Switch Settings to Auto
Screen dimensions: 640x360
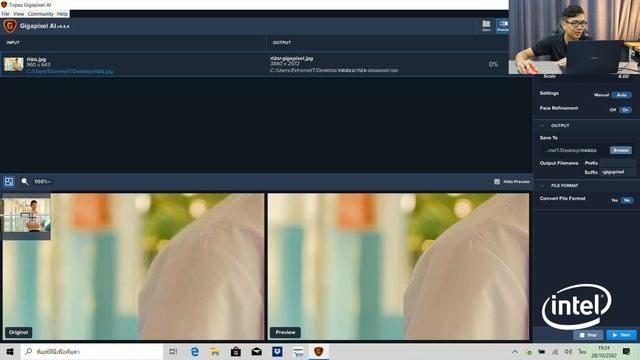621,95
